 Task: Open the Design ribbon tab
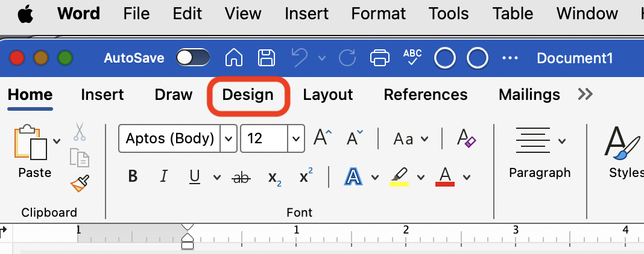point(248,95)
